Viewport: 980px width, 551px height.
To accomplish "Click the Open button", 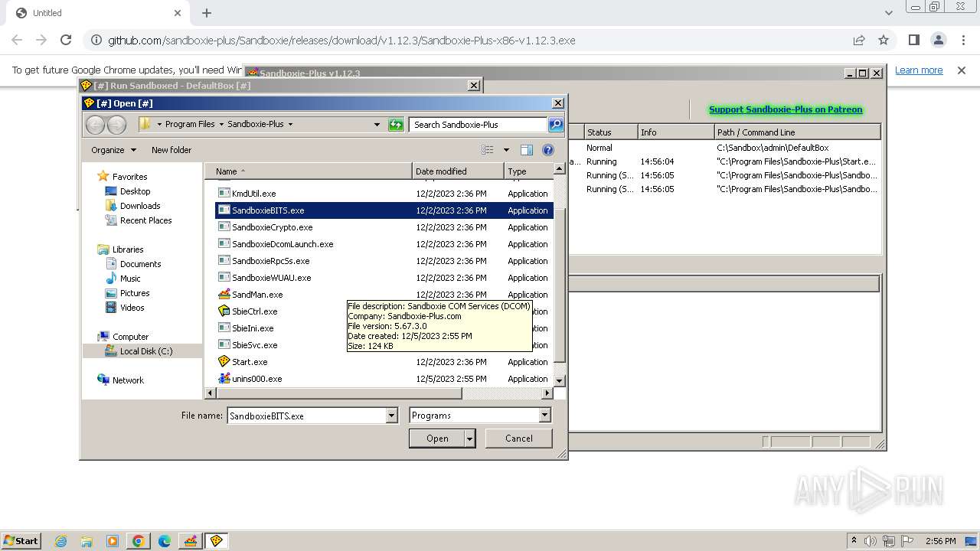I will pyautogui.click(x=437, y=439).
